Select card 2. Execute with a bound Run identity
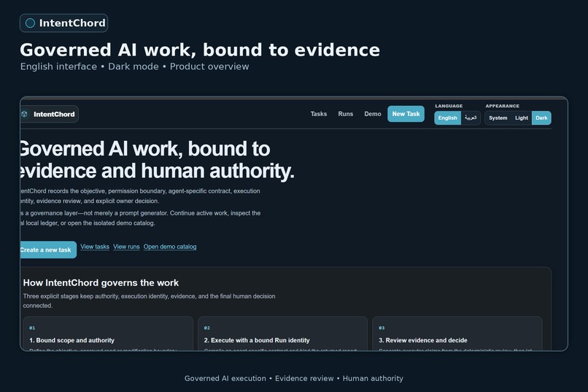Viewport: 588px width, 392px height. point(282,334)
